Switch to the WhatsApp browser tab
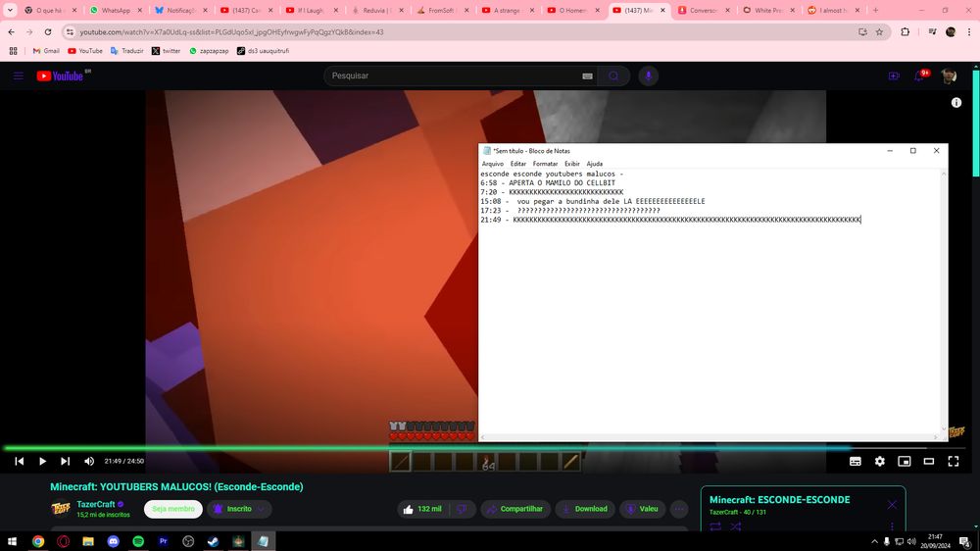 click(115, 10)
